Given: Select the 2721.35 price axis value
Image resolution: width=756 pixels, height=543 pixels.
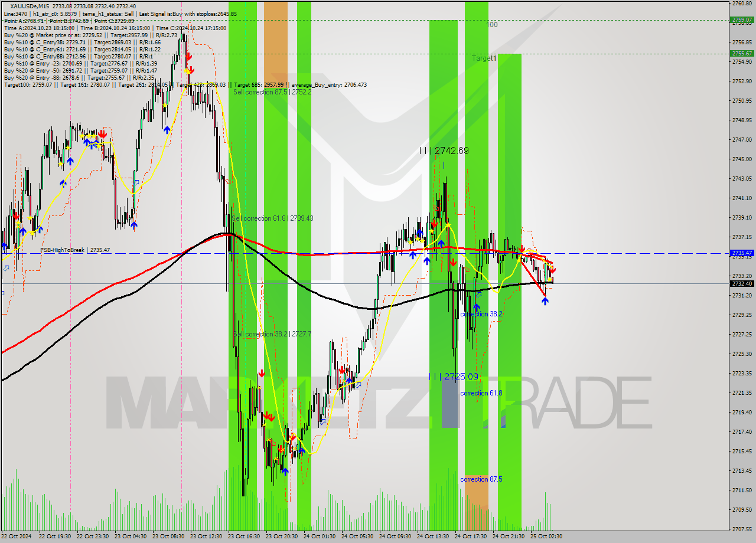Looking at the screenshot, I should [742, 392].
